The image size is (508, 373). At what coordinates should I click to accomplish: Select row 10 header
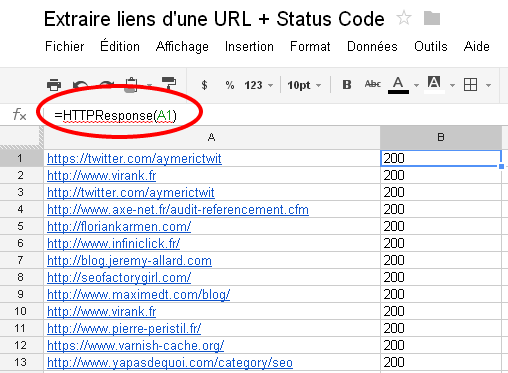(x=21, y=311)
